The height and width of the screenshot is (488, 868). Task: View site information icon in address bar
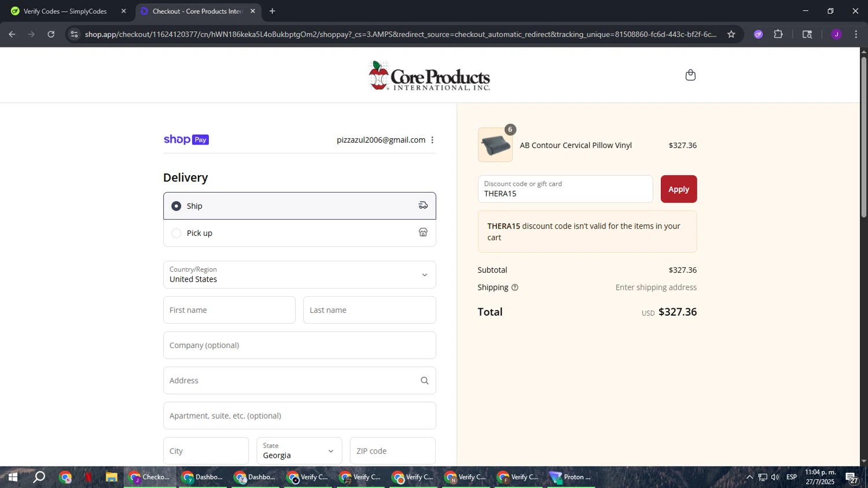click(73, 34)
